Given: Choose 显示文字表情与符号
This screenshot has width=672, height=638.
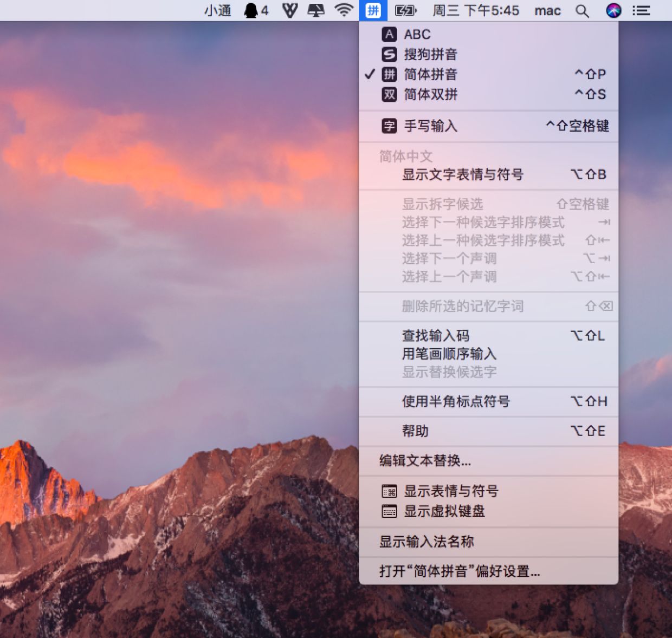Looking at the screenshot, I should pyautogui.click(x=488, y=174).
